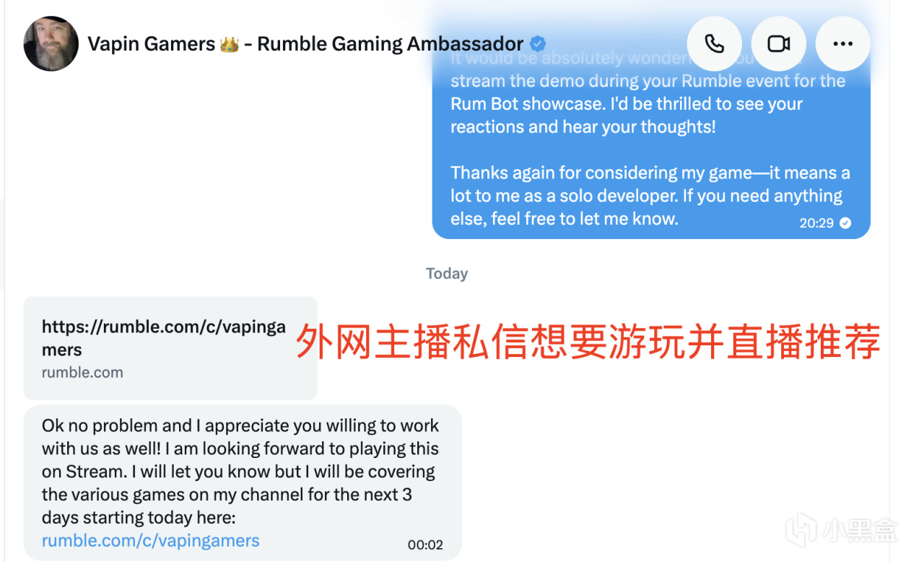Click the blue verified badge
The image size is (924, 562).
click(538, 43)
